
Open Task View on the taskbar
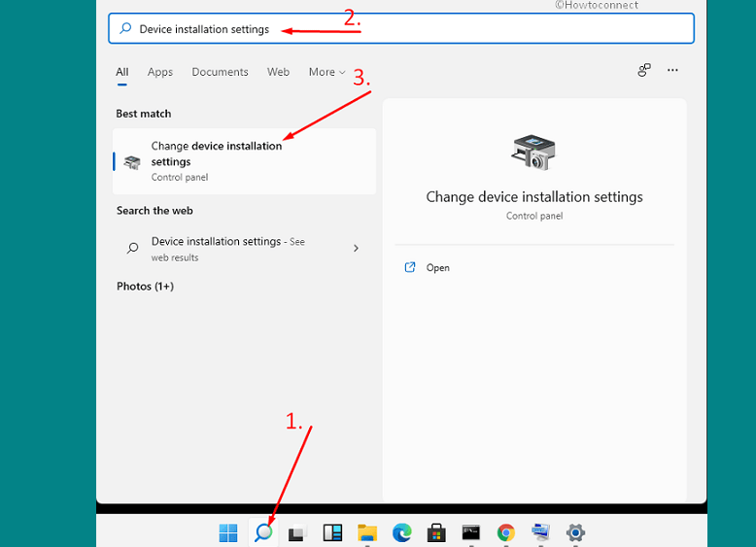(297, 533)
